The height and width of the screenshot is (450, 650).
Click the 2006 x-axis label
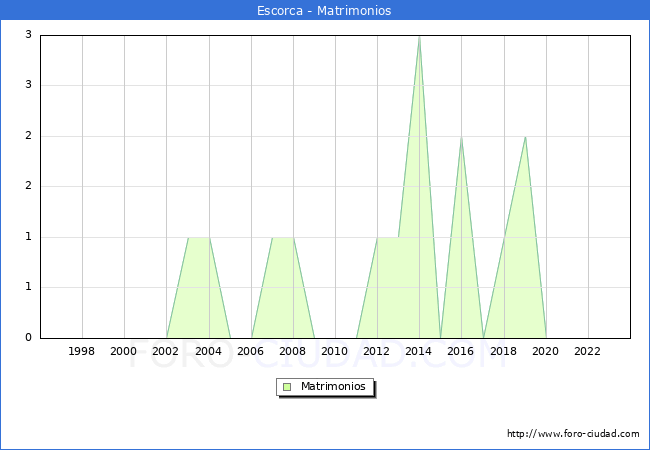click(250, 351)
